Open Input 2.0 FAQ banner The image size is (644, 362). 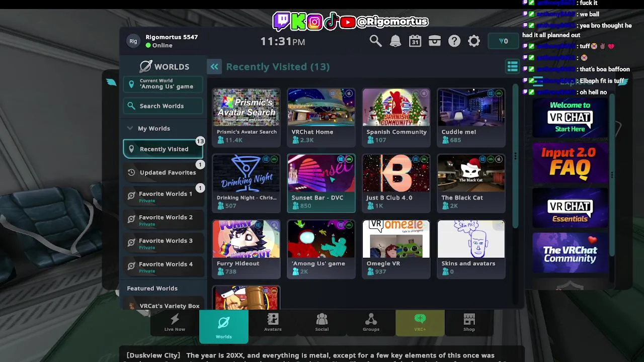(570, 162)
